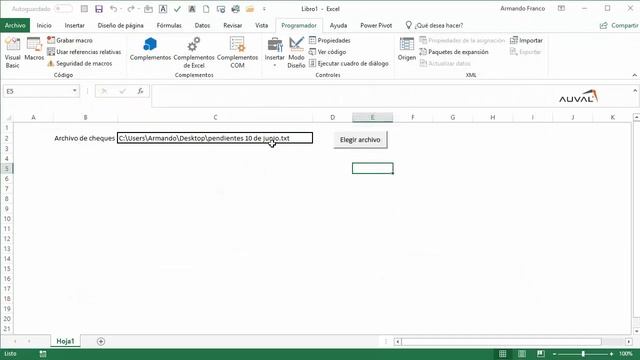Click the horizontal scrollbar right arrow

(x=629, y=341)
